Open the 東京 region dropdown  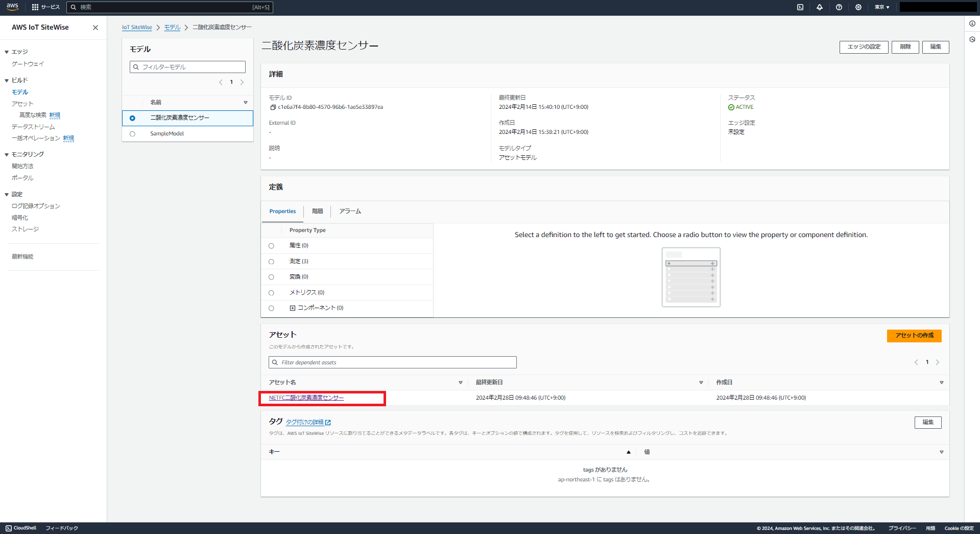click(x=882, y=7)
